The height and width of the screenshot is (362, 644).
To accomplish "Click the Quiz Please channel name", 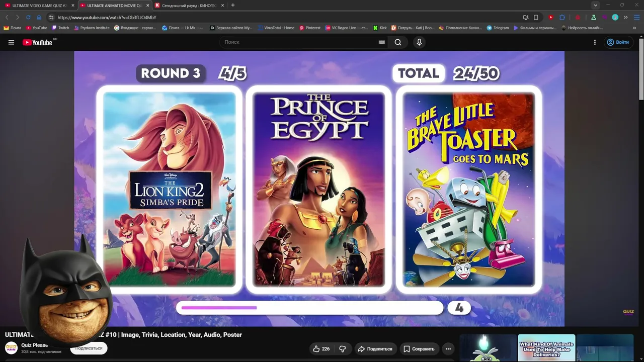I will point(35,345).
